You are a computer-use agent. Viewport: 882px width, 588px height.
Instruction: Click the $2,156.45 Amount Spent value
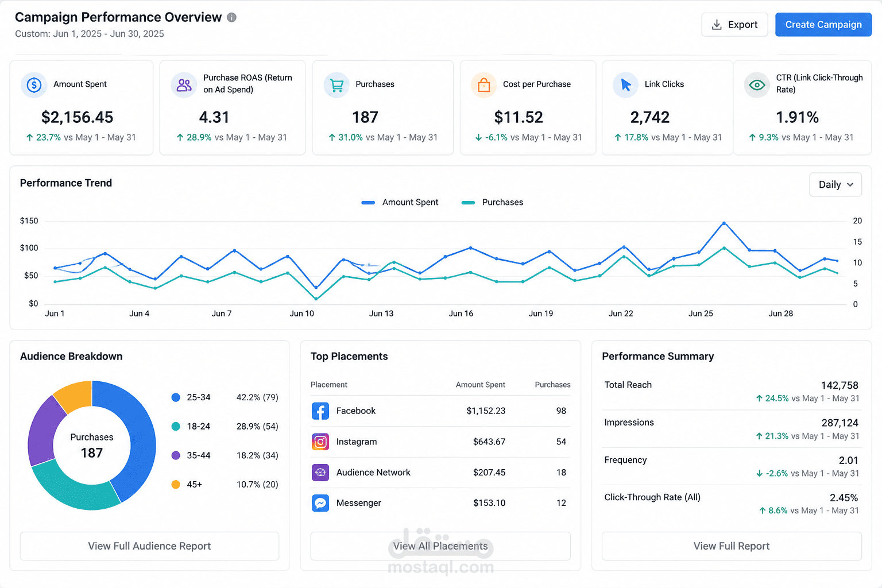tap(78, 118)
